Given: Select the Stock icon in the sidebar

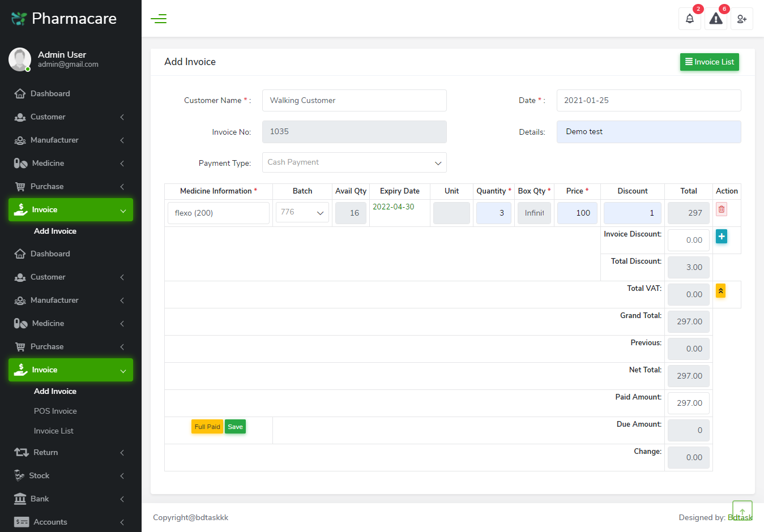Looking at the screenshot, I should coord(19,475).
